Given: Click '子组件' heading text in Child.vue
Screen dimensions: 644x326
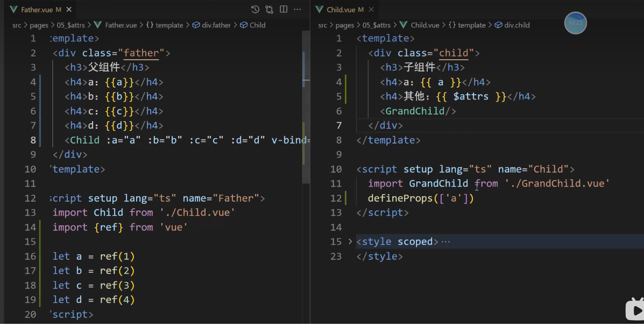Looking at the screenshot, I should [x=420, y=67].
